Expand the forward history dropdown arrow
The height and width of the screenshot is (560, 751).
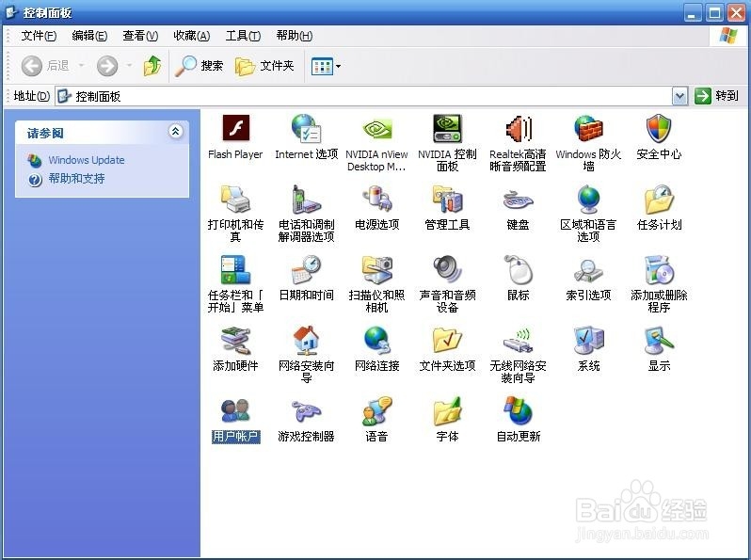click(129, 66)
